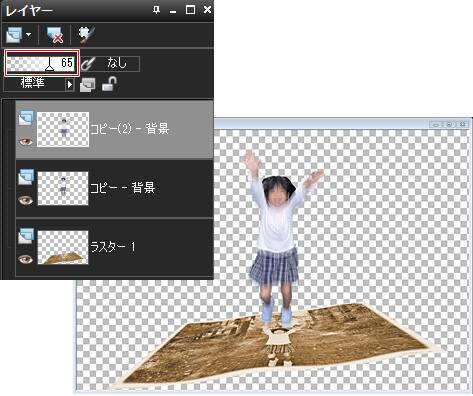Viewport: 473px width, 396px height.
Task: Toggle the lock transparency padlock icon
Action: coord(110,84)
